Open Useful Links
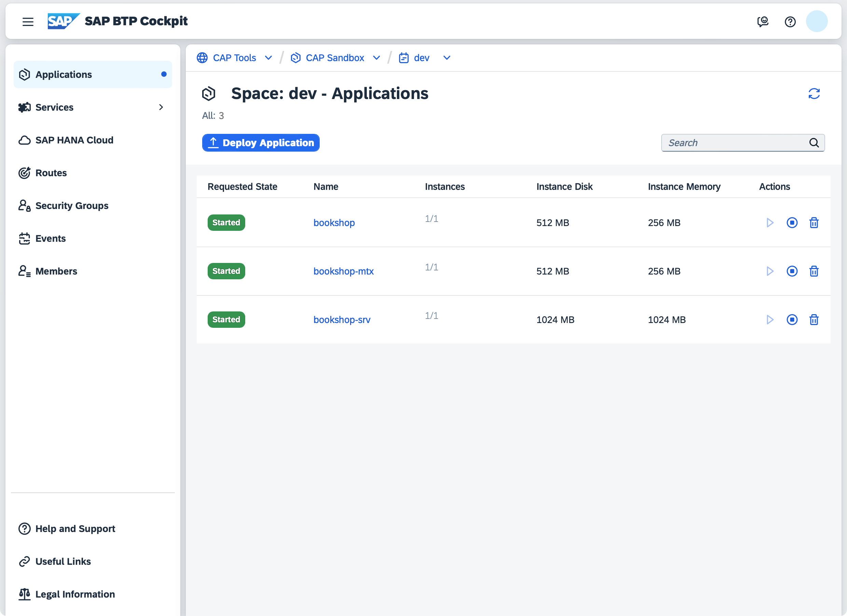The image size is (847, 616). coord(93,561)
